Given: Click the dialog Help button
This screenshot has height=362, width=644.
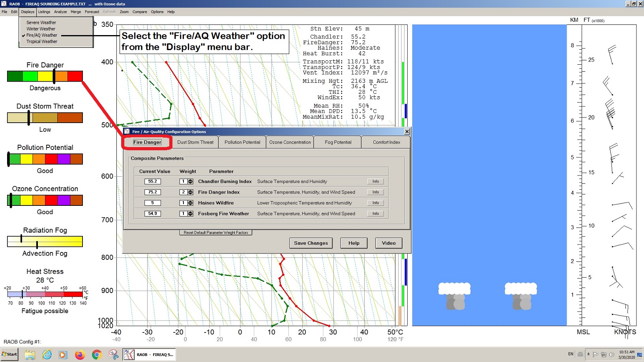Looking at the screenshot, I should click(x=354, y=243).
